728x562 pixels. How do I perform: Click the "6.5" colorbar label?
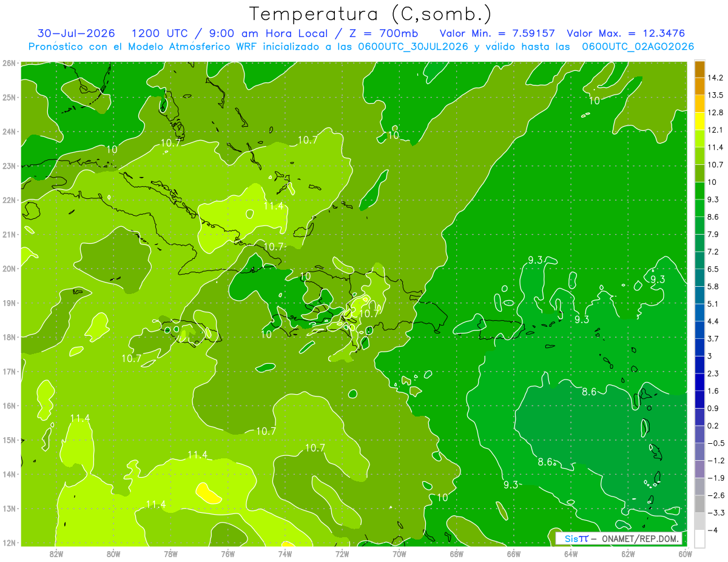[714, 269]
